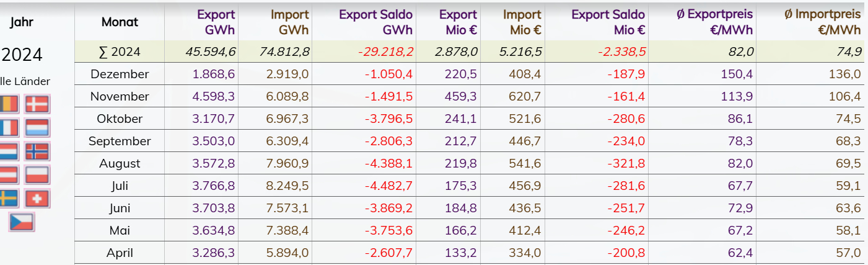Select the 'alle Länder' all countries option
The width and height of the screenshot is (868, 265).
tap(25, 81)
